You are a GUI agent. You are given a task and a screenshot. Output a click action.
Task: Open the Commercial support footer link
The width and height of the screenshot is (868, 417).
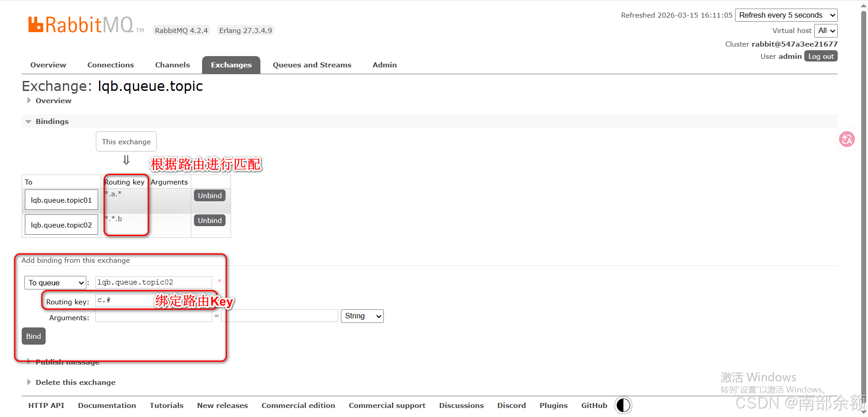tap(387, 405)
